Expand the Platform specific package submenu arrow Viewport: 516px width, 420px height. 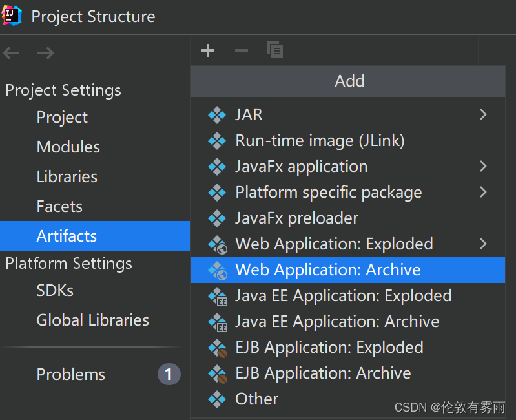point(483,192)
